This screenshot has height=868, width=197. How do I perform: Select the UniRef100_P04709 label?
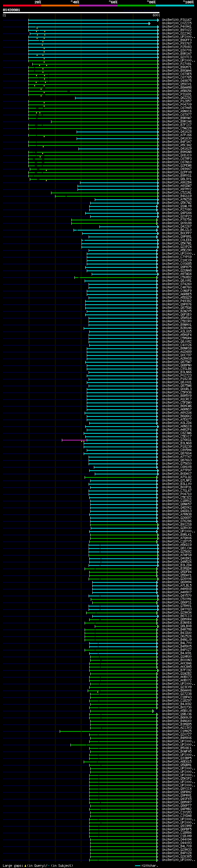[x=176, y=104]
